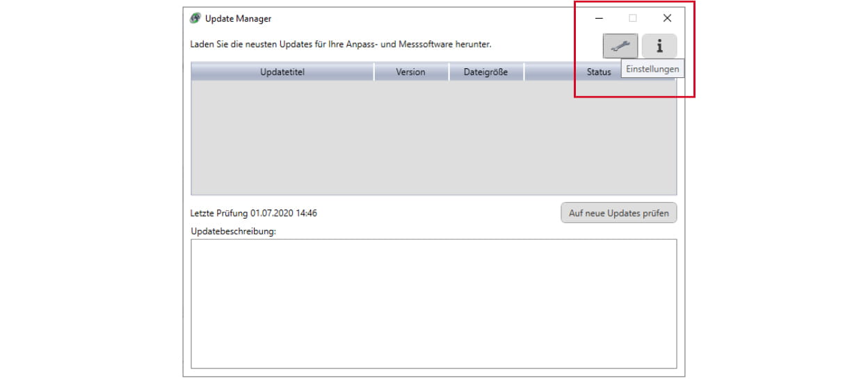Click the empty update list area
Screen dimensions: 868x383
coord(433,138)
